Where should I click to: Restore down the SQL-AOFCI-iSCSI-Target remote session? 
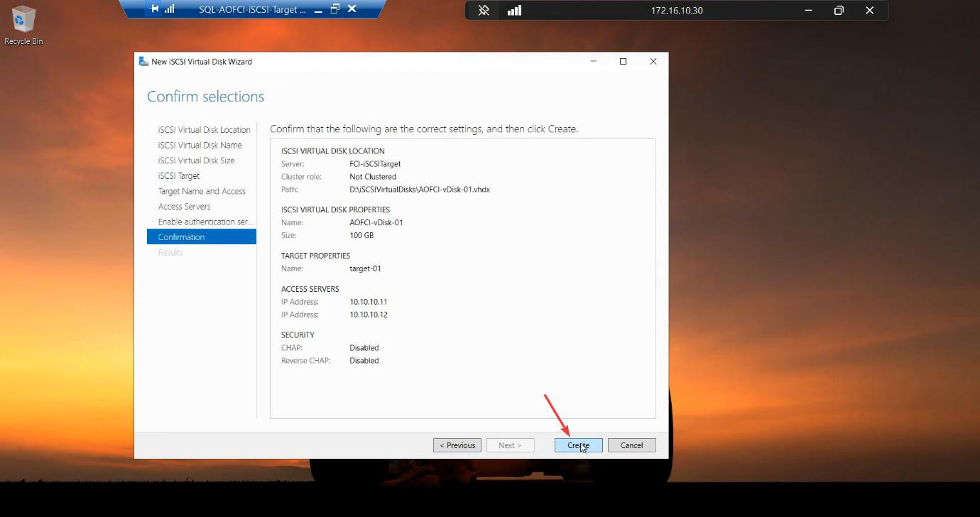(334, 9)
